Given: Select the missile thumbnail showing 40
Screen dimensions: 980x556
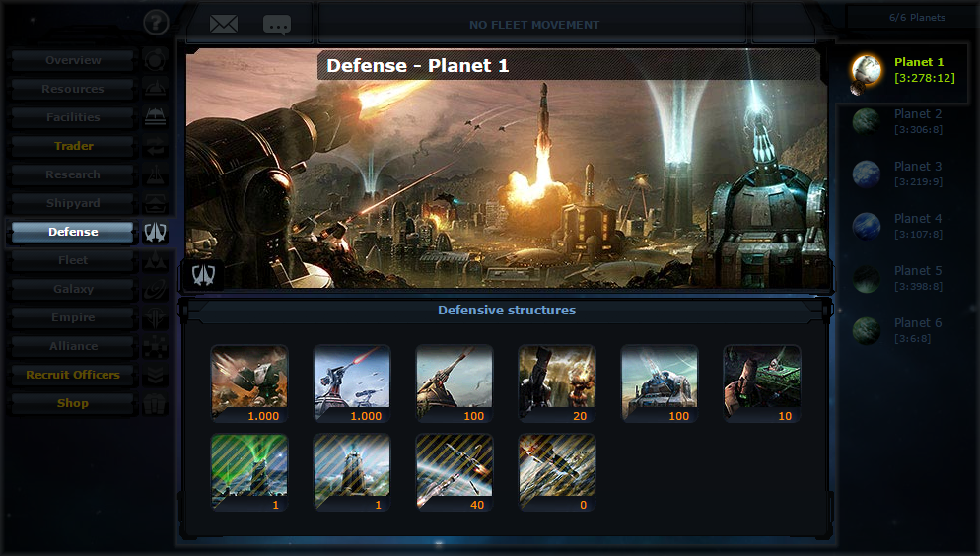Looking at the screenshot, I should (455, 473).
